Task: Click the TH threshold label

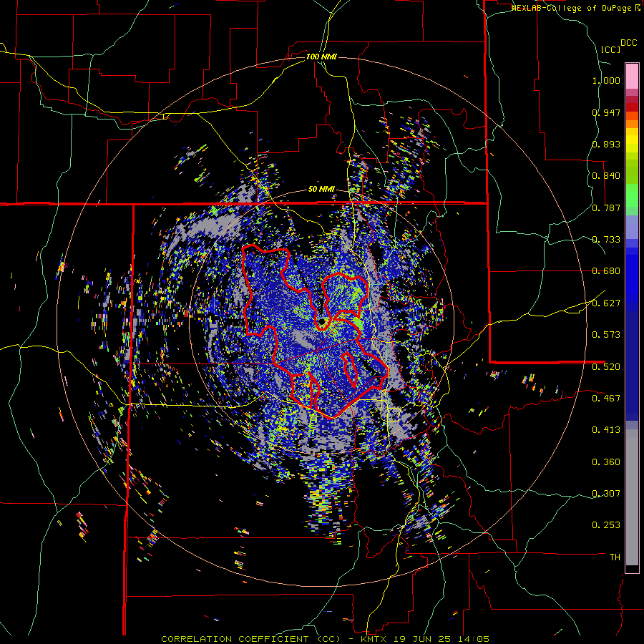Action: coord(615,557)
